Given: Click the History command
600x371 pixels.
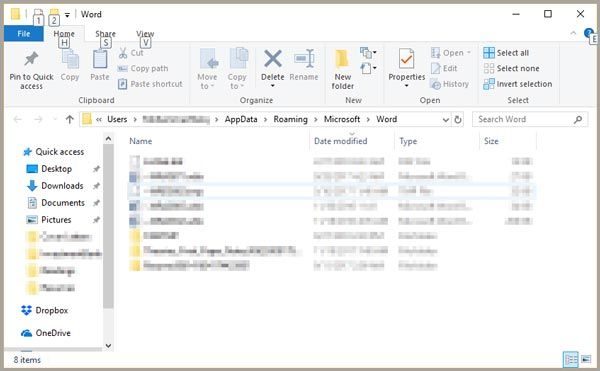Looking at the screenshot, I should click(450, 84).
